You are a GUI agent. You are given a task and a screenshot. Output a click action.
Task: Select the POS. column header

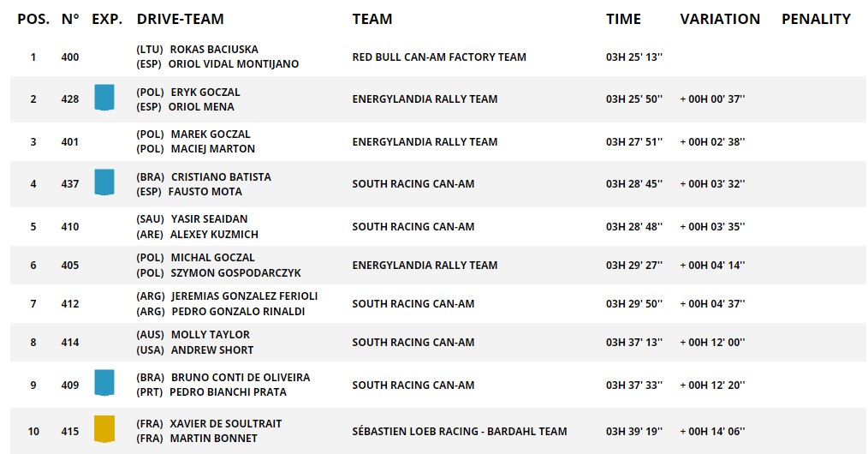(33, 19)
